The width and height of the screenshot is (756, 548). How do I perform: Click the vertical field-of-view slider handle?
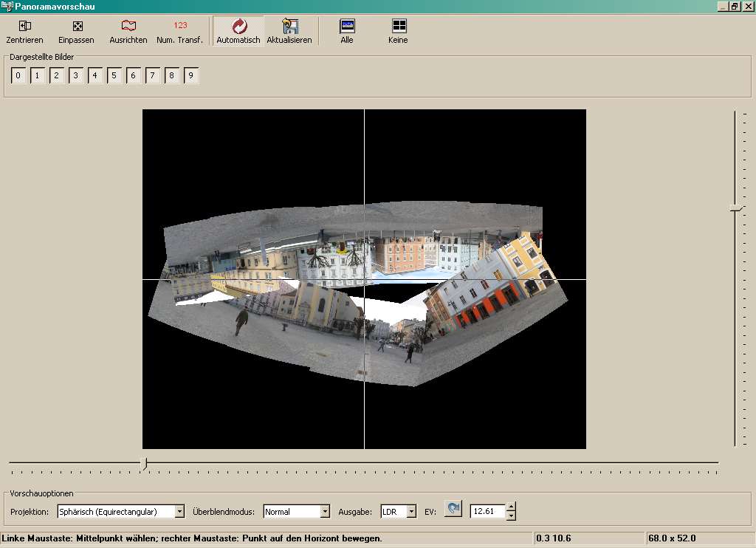pos(735,209)
